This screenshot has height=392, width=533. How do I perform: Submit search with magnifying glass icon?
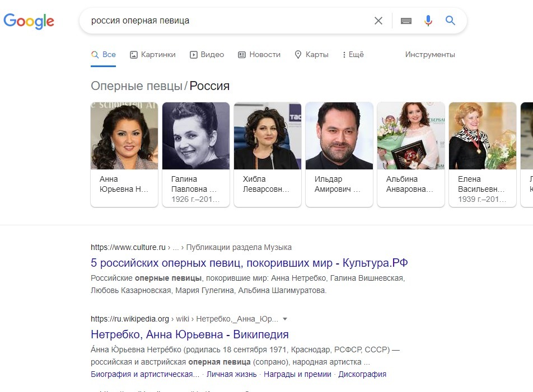(450, 21)
